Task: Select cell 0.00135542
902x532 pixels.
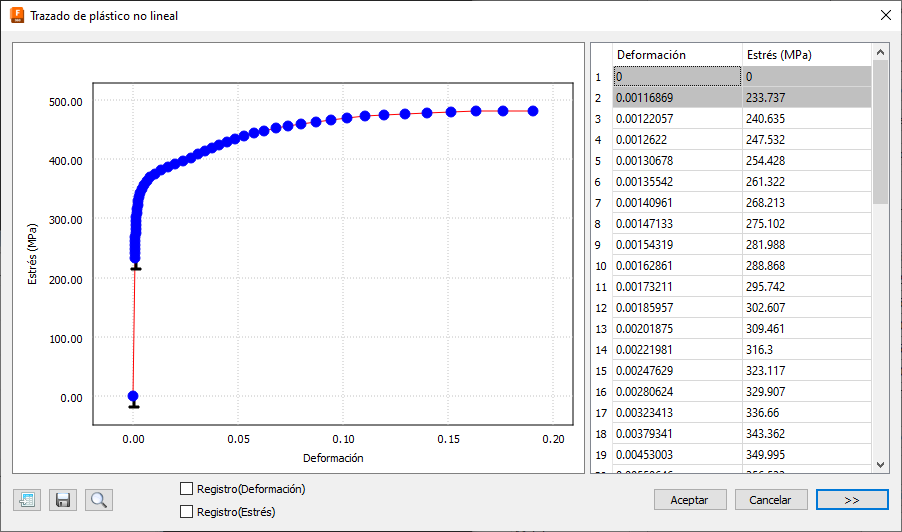Action: [x=677, y=182]
